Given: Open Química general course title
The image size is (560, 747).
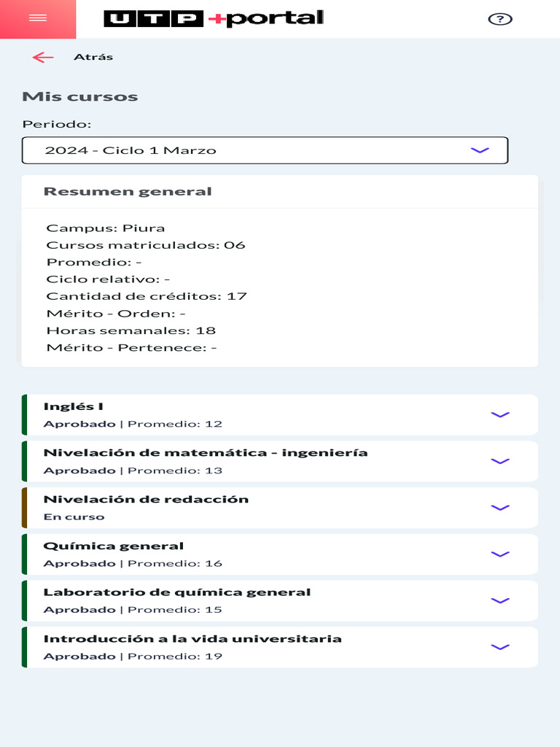Looking at the screenshot, I should (x=114, y=546).
